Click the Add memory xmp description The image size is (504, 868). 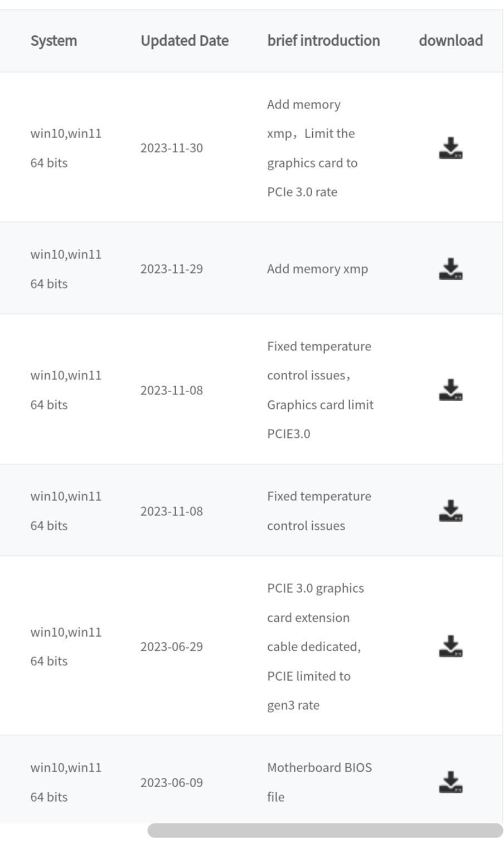(x=317, y=269)
